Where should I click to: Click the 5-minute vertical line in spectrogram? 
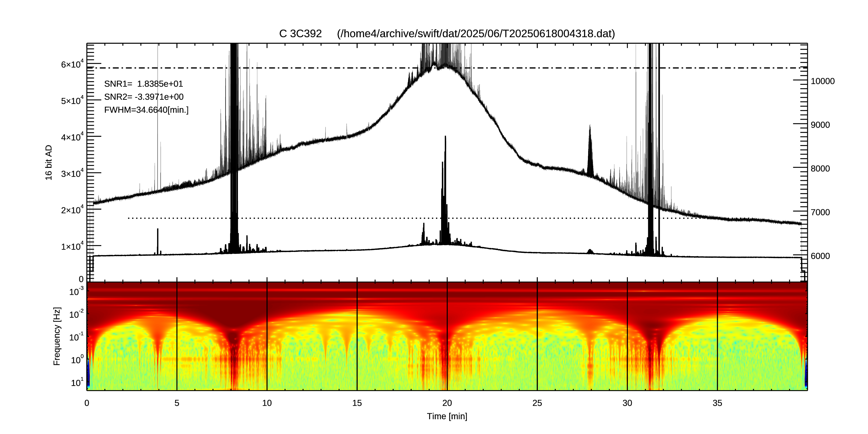click(177, 336)
